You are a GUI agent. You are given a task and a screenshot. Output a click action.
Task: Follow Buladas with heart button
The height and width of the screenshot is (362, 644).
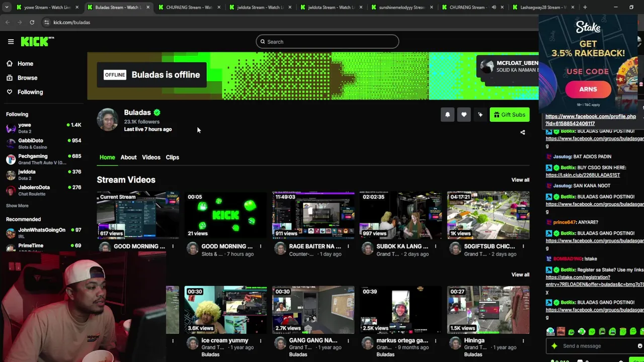464,115
